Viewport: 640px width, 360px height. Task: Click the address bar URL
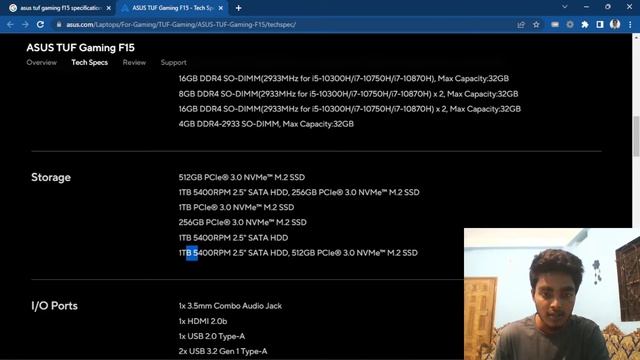pos(181,24)
